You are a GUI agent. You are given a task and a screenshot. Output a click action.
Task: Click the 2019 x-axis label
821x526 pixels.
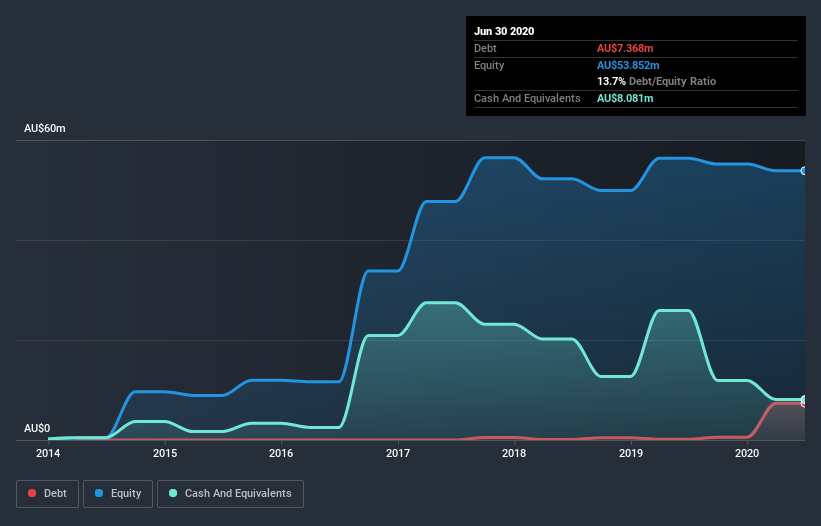(x=631, y=453)
